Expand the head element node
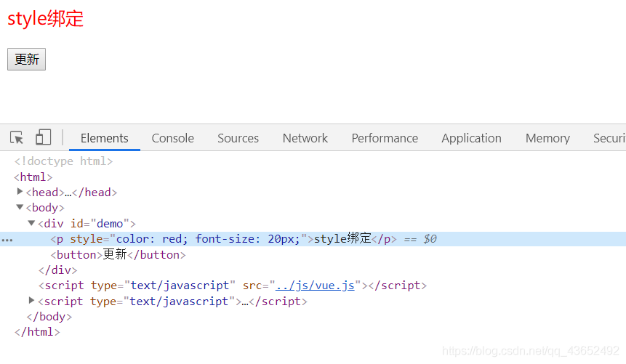 (x=20, y=192)
